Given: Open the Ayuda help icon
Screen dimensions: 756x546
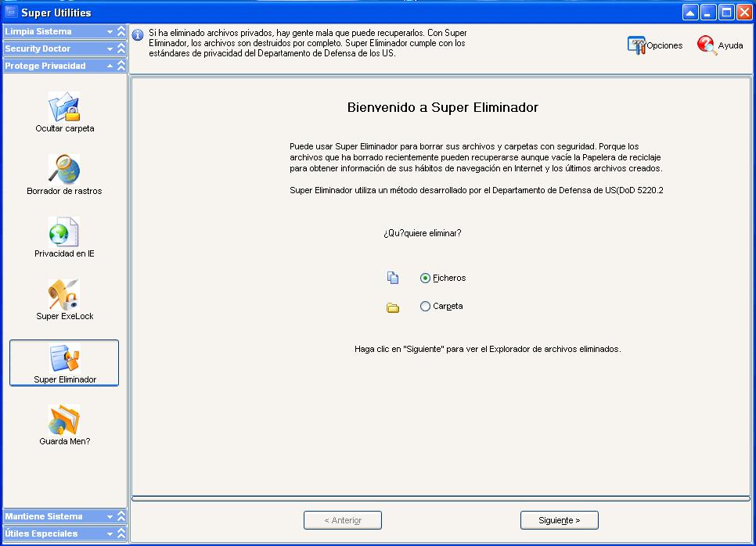Looking at the screenshot, I should tap(707, 45).
